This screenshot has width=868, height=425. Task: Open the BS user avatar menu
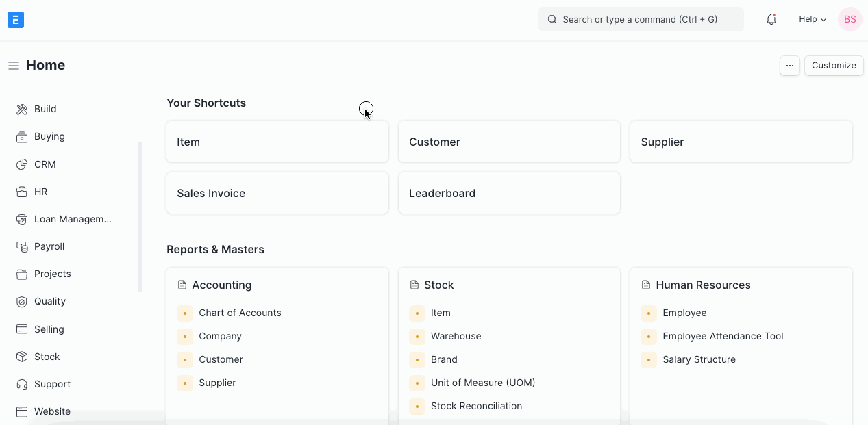point(850,20)
